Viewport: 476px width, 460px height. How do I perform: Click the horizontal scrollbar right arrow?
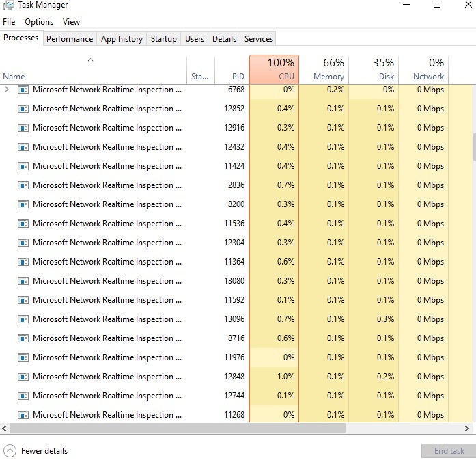click(467, 428)
